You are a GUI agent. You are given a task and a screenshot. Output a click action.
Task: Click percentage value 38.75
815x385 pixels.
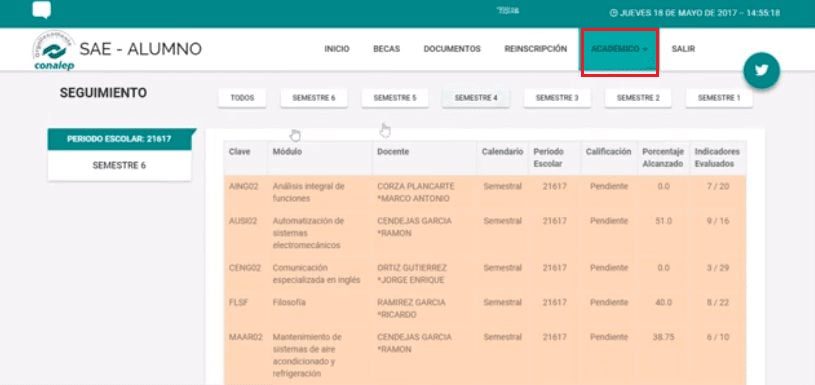[x=663, y=337]
